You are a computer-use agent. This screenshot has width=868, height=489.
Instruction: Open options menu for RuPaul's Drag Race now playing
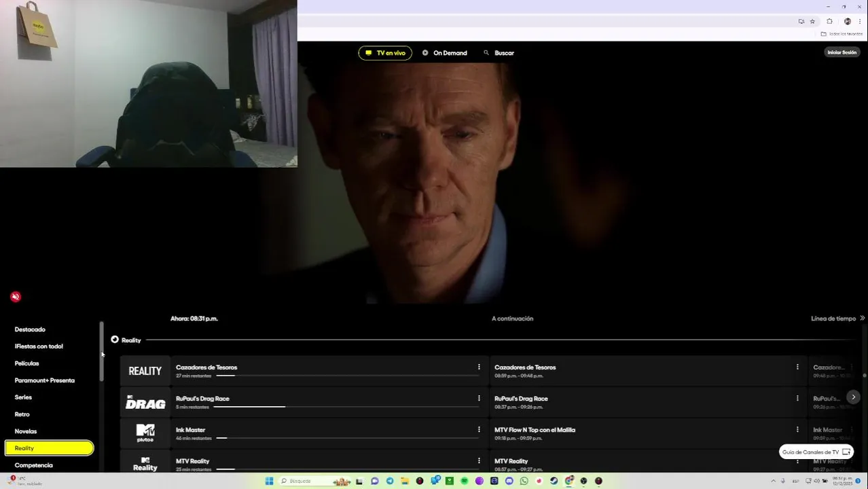(x=479, y=398)
